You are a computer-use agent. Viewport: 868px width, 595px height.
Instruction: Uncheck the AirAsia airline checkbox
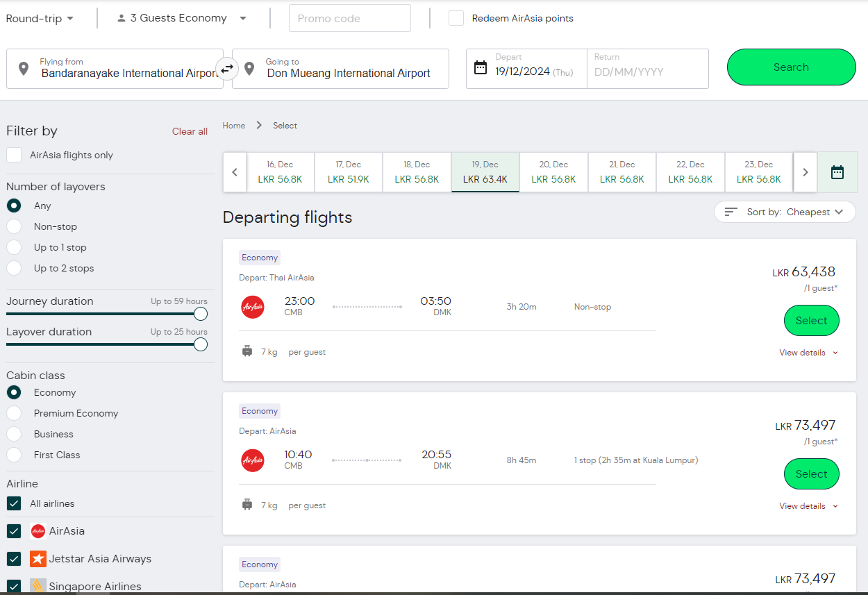(14, 531)
